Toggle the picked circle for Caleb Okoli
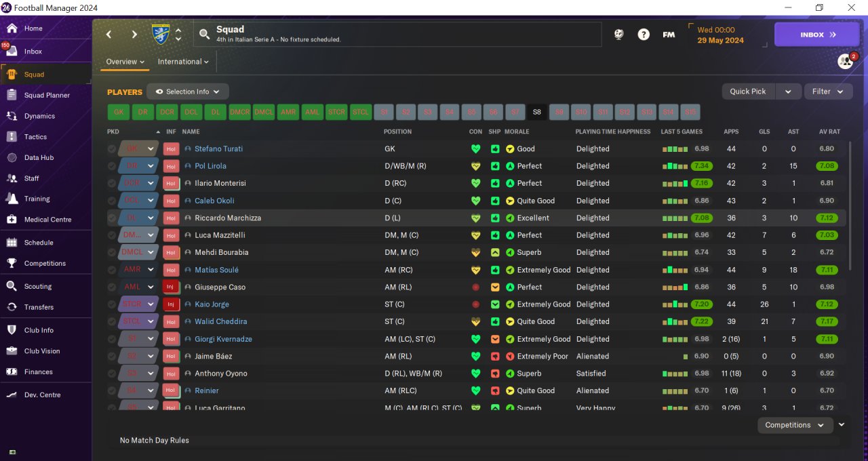 click(x=112, y=201)
